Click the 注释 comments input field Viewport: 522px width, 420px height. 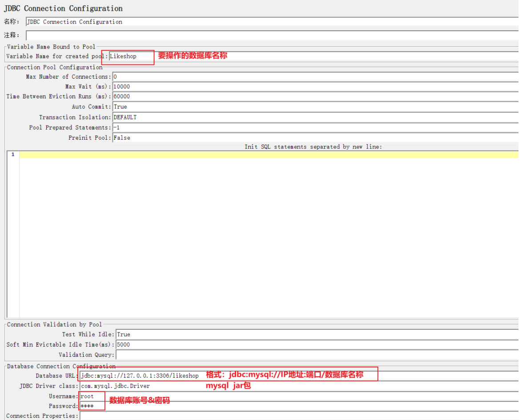[x=271, y=35]
